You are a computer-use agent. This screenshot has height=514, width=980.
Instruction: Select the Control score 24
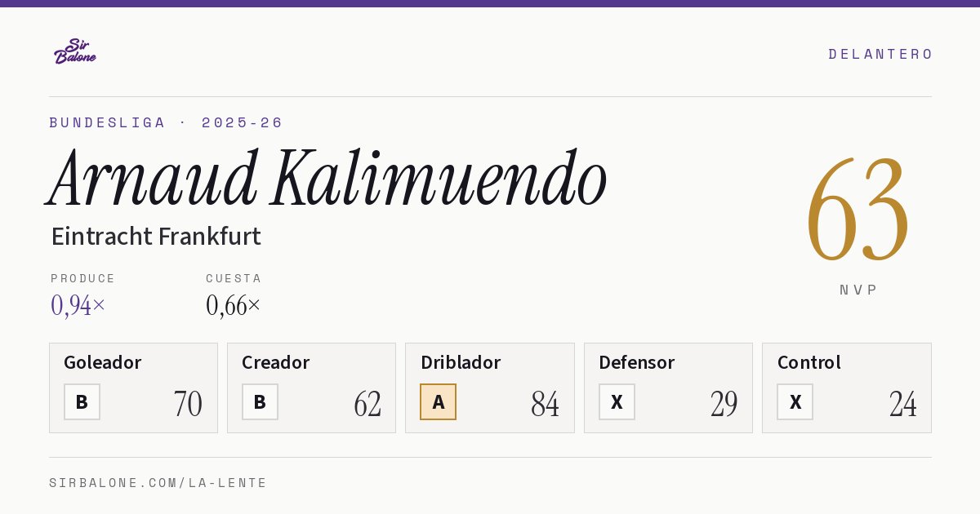click(903, 404)
